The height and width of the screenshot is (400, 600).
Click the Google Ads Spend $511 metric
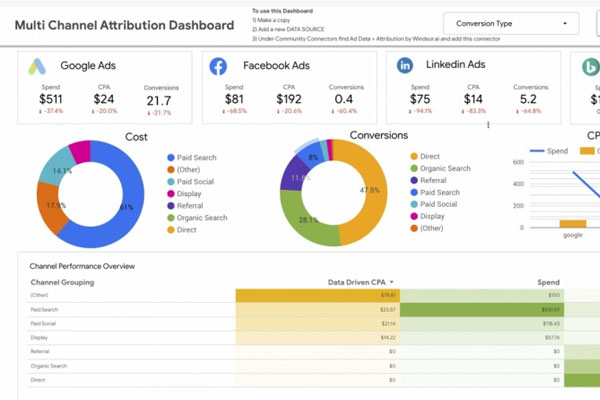click(x=51, y=99)
